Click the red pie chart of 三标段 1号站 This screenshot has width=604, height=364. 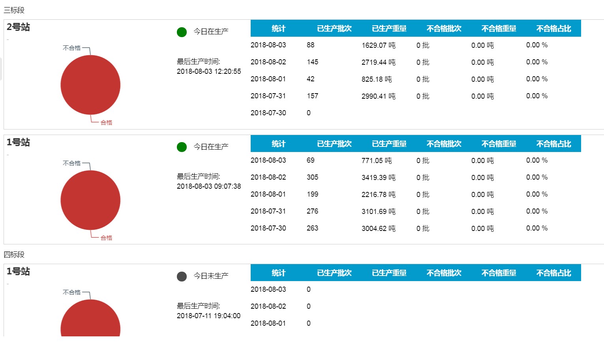(x=90, y=200)
